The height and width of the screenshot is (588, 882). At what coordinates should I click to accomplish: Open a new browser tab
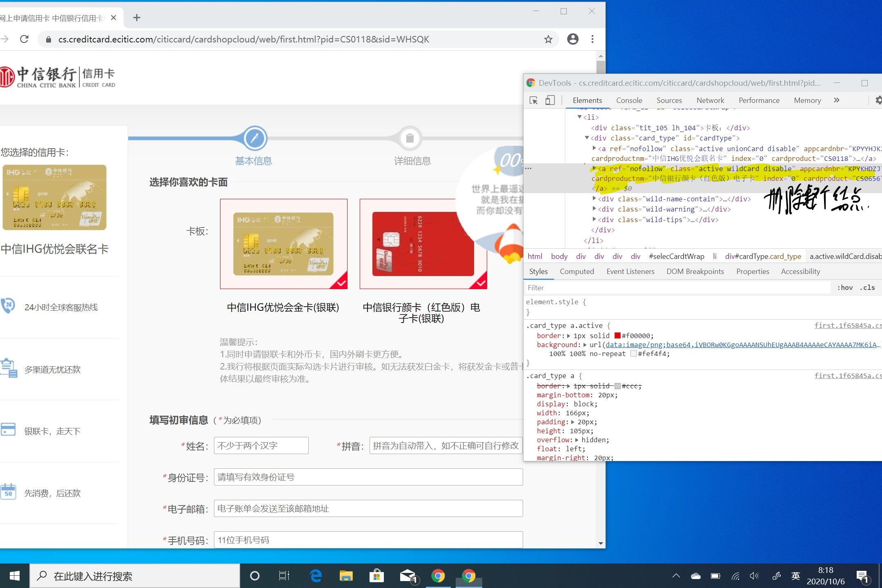tap(137, 18)
